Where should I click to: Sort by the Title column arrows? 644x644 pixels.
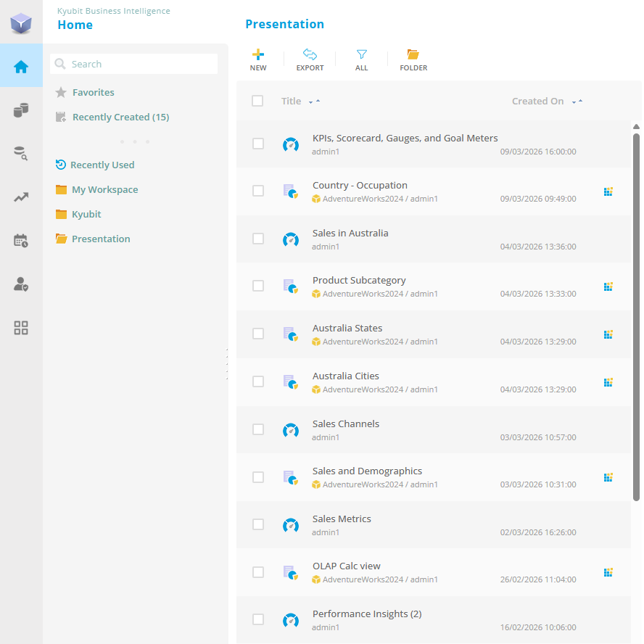[314, 102]
